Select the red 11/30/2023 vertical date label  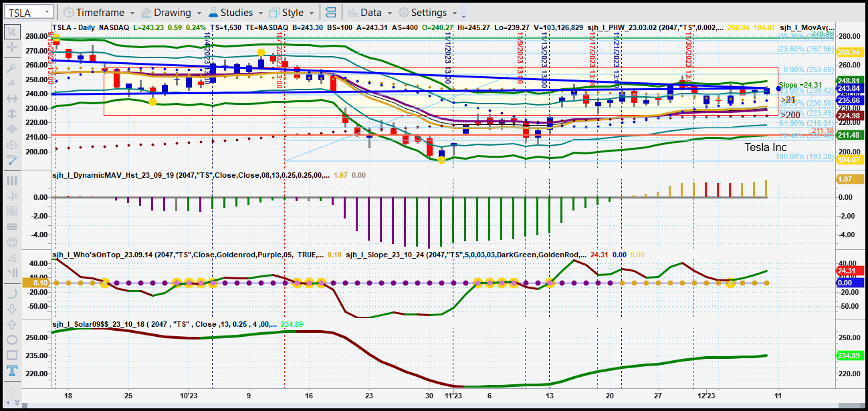tap(688, 61)
